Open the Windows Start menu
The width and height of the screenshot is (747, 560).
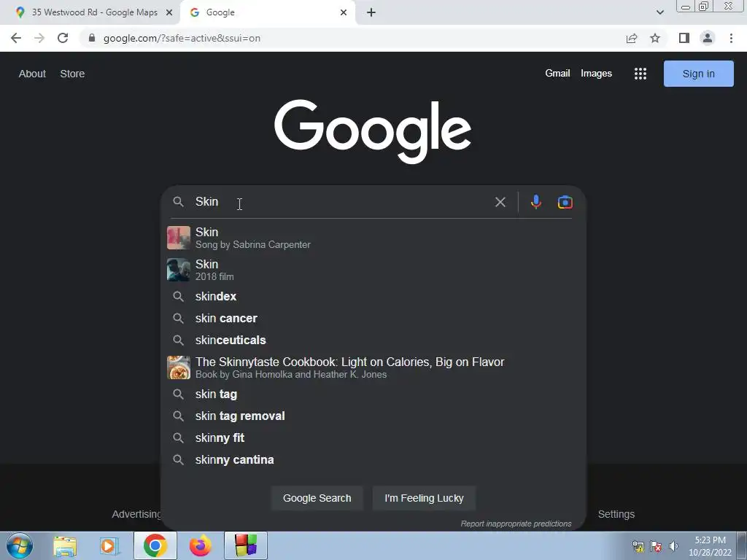(20, 545)
